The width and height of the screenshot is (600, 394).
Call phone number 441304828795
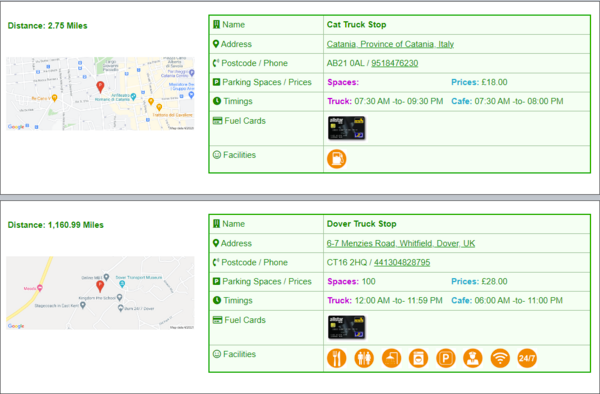click(x=402, y=262)
